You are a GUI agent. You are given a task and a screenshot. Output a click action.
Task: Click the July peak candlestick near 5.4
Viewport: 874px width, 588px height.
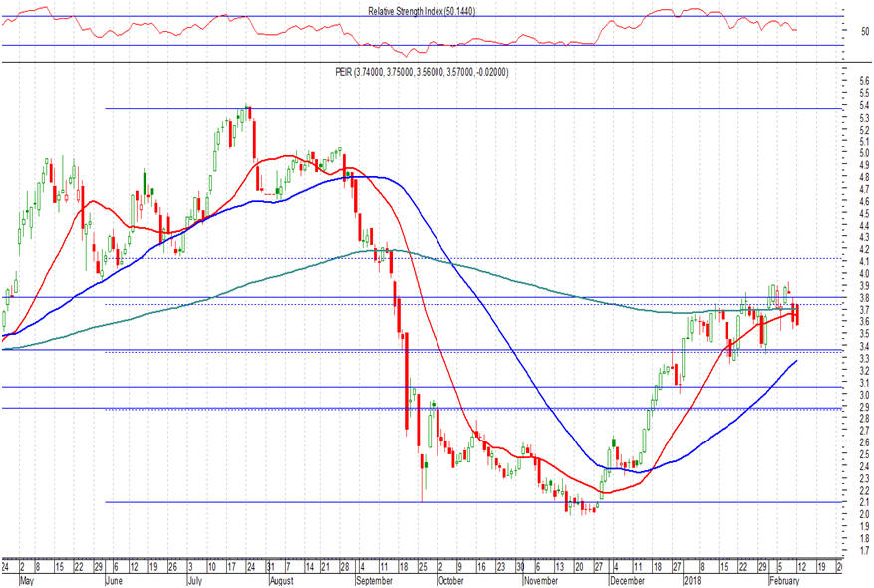pyautogui.click(x=247, y=113)
